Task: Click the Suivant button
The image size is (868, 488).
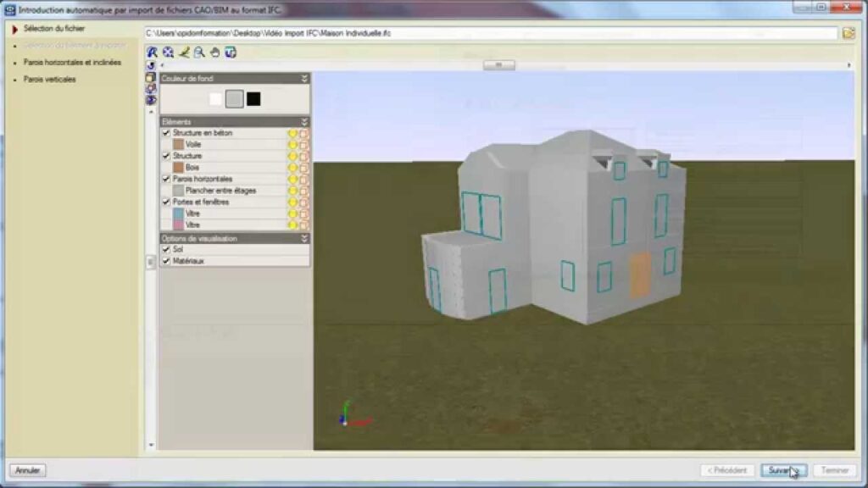Action: point(783,470)
